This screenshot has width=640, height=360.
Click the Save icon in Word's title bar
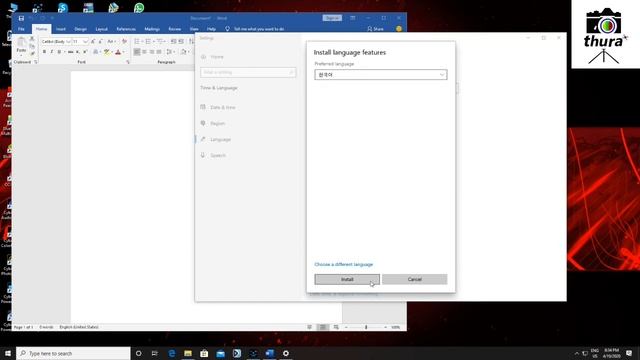(21, 18)
